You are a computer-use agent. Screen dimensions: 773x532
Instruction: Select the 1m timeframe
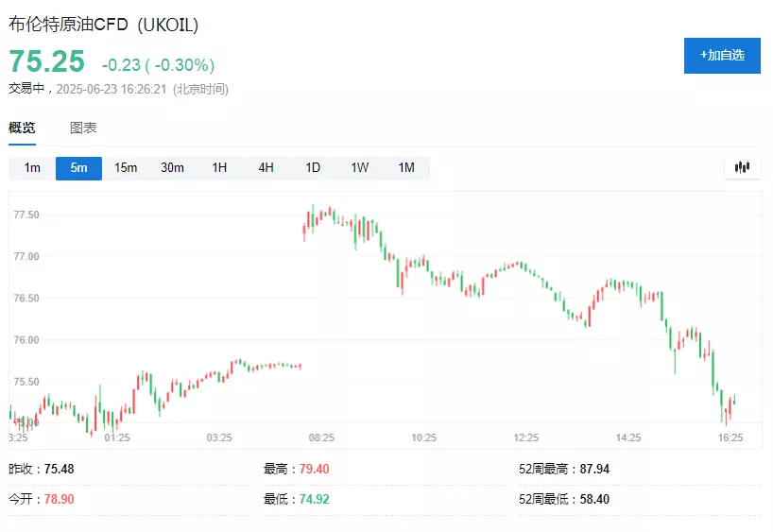[x=32, y=168]
